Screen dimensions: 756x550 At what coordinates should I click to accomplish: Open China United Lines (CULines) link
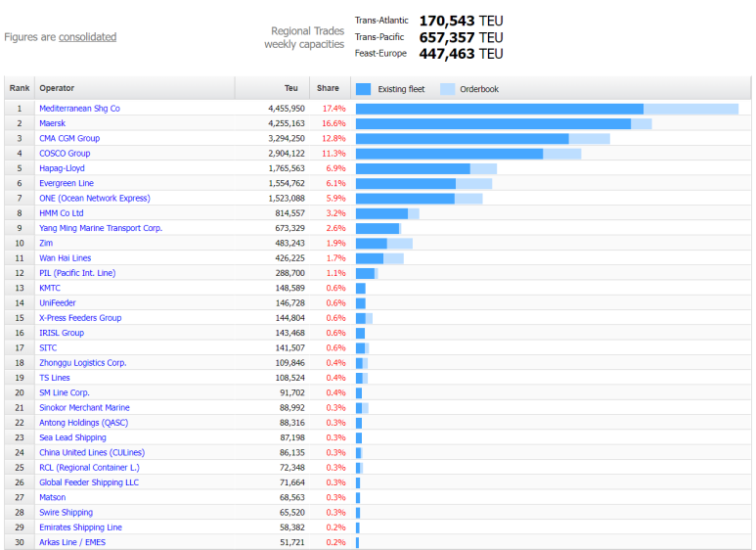pyautogui.click(x=92, y=452)
